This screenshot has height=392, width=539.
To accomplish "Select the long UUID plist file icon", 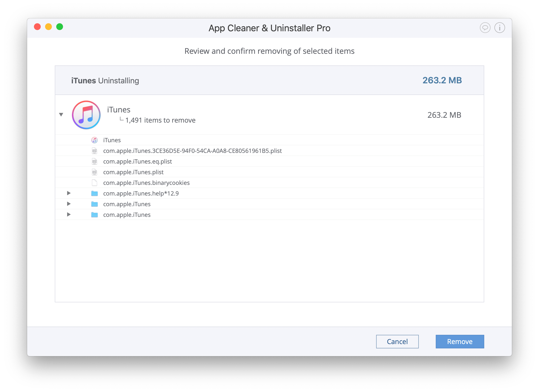I will pyautogui.click(x=94, y=150).
